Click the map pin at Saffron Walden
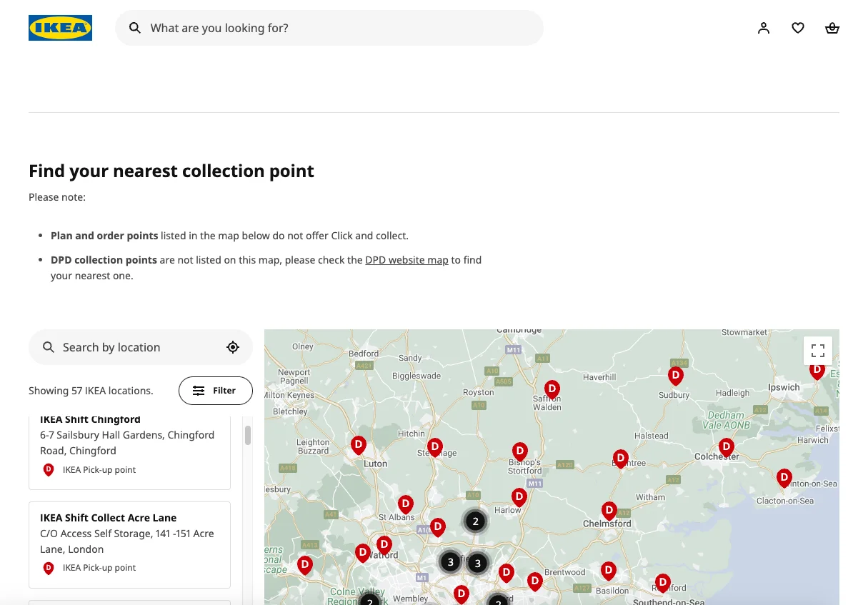Image resolution: width=868 pixels, height=605 pixels. 552,389
